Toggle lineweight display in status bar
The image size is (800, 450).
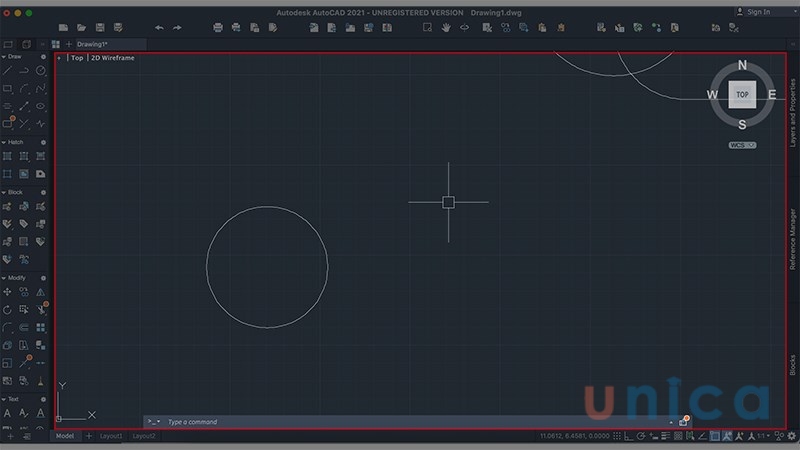tap(666, 436)
